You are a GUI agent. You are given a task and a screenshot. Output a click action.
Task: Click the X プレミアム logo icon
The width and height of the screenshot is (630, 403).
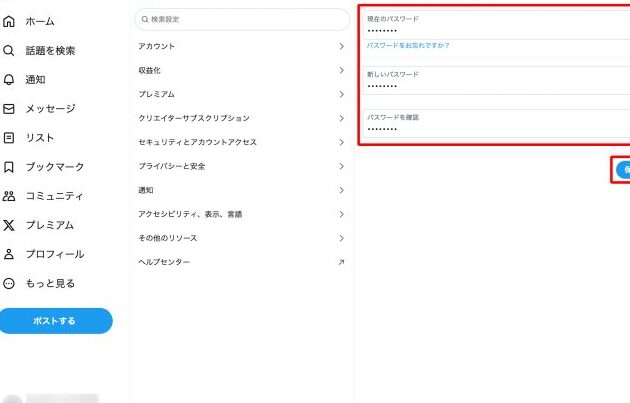[9, 225]
